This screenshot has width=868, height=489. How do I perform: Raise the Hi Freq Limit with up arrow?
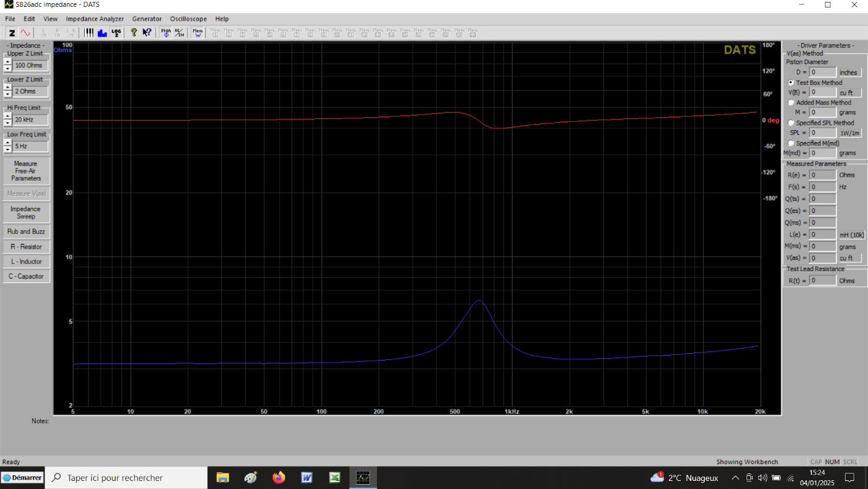(x=7, y=116)
